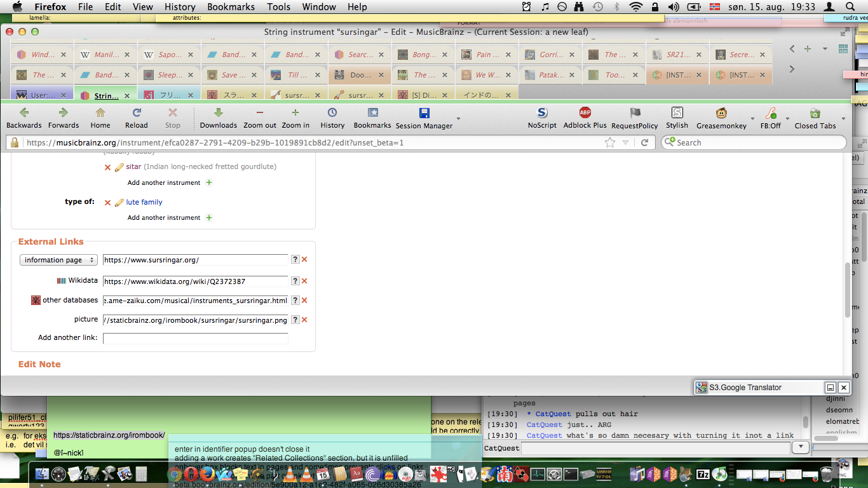Click the FB:Off toggle icon

click(771, 113)
